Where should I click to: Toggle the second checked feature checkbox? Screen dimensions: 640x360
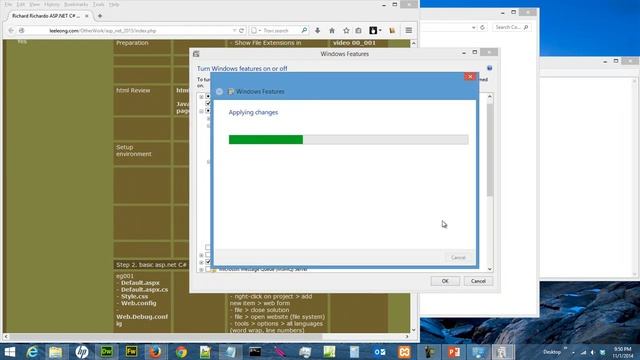[x=208, y=103]
